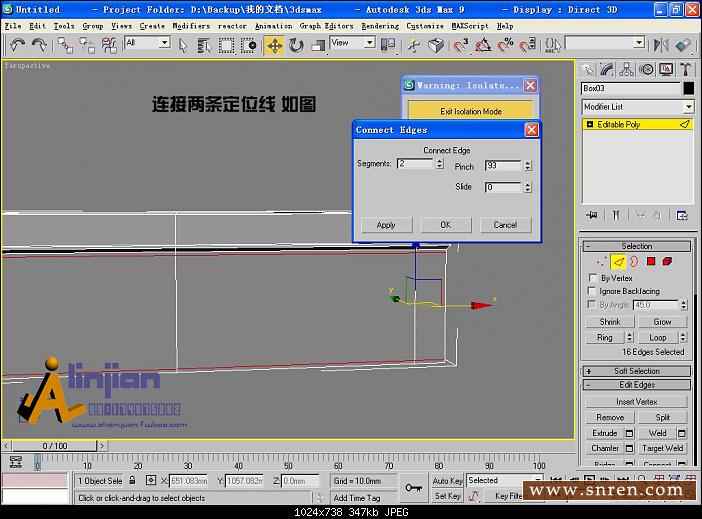Expand the Soft Selection rollout

point(637,371)
